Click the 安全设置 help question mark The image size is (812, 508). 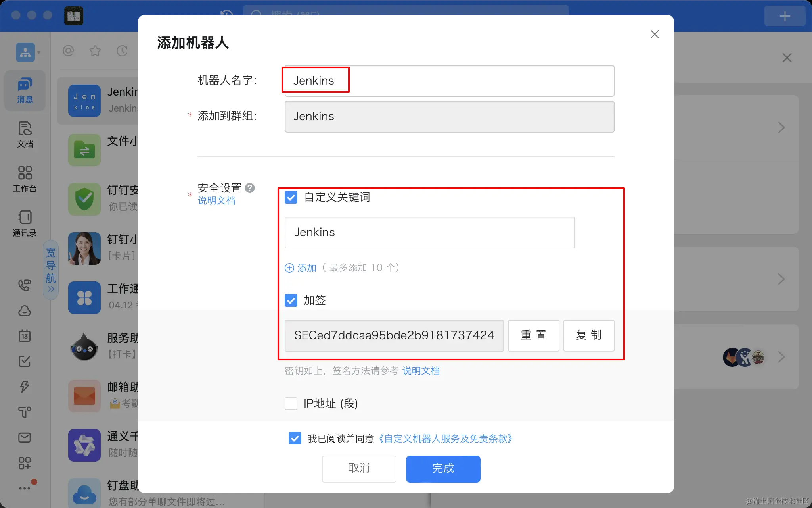[250, 188]
